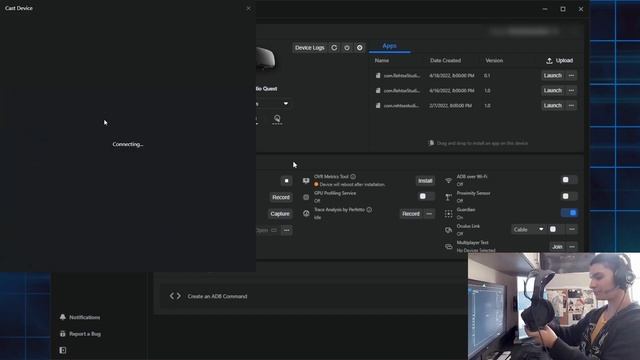Sort apps by Date Created column
This screenshot has height=360, width=640.
pyautogui.click(x=445, y=60)
